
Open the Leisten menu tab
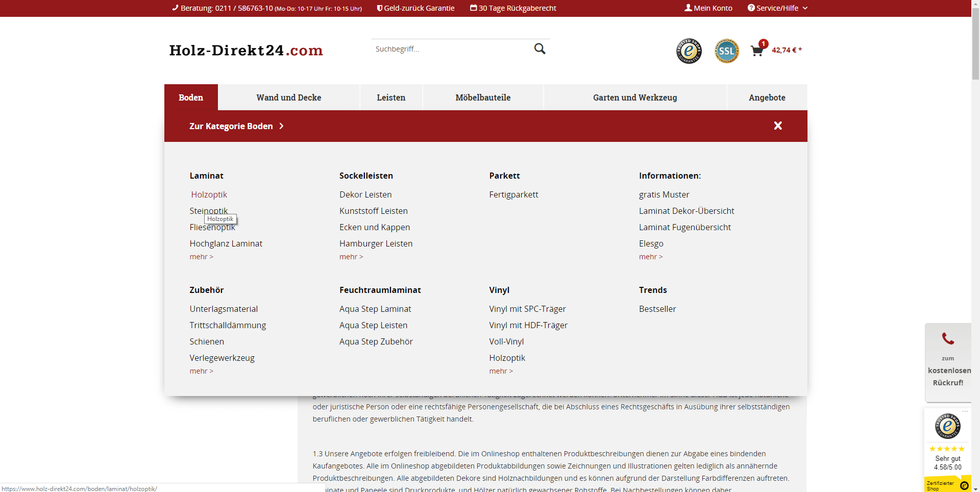click(391, 97)
